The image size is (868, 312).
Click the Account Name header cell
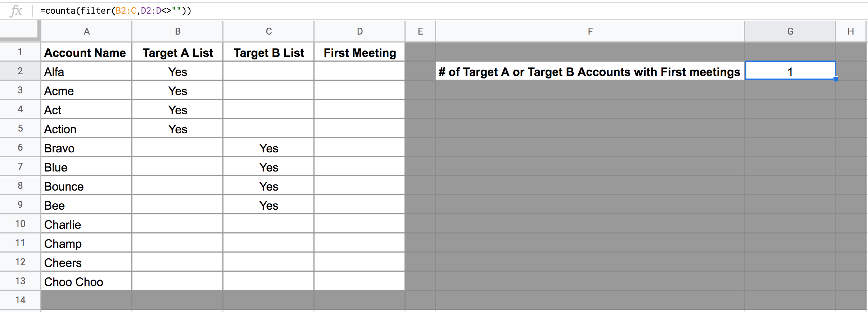(x=86, y=53)
